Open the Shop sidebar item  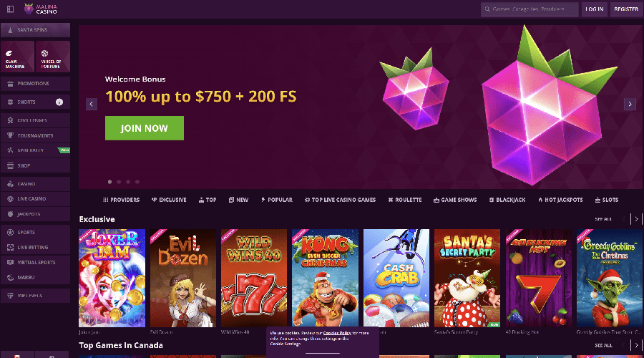point(35,165)
